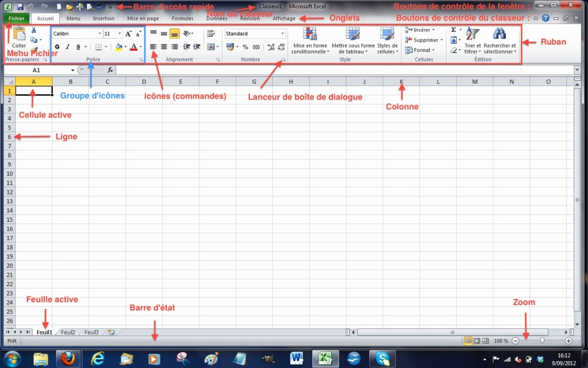Click the Insérer button in Cellules group
Screen dimensions: 588x368
[420, 30]
